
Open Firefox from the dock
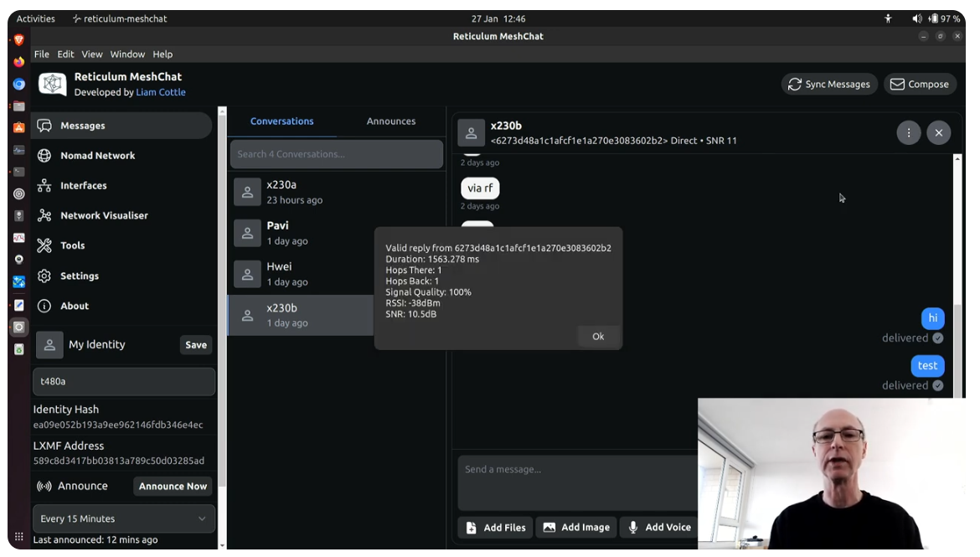click(x=18, y=62)
